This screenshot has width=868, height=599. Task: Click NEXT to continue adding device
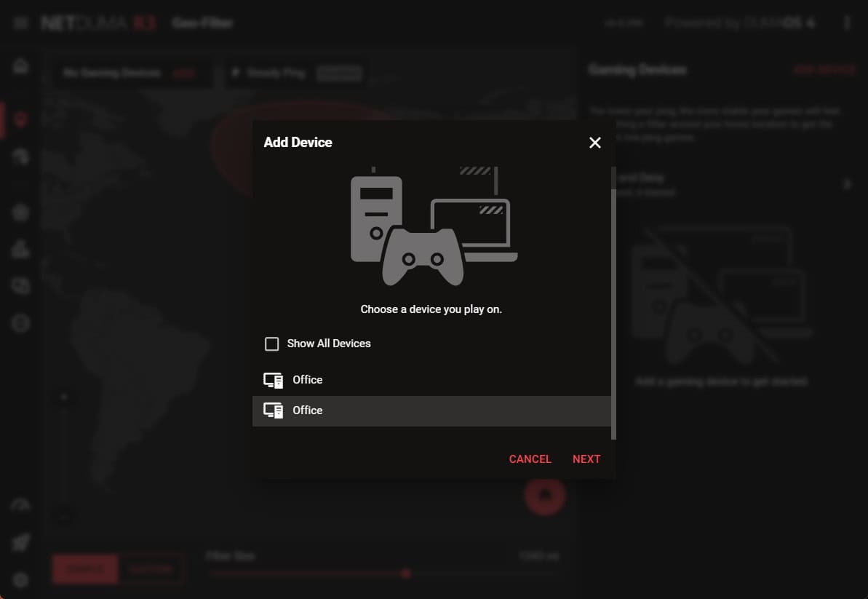[586, 459]
